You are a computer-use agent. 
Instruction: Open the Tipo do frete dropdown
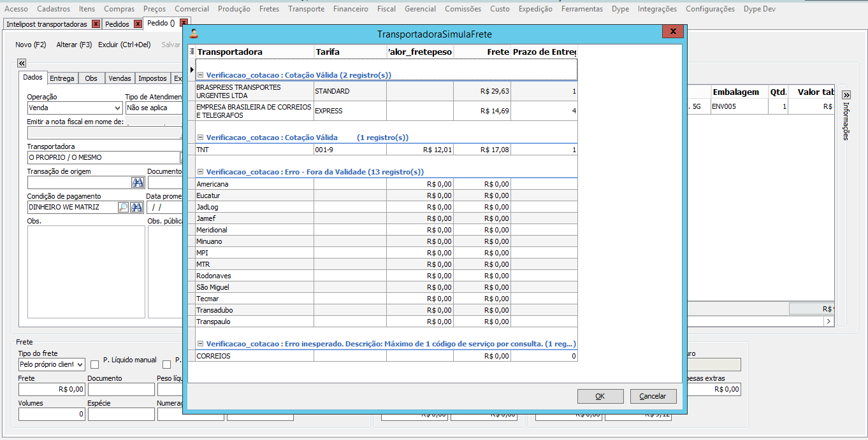[x=80, y=365]
